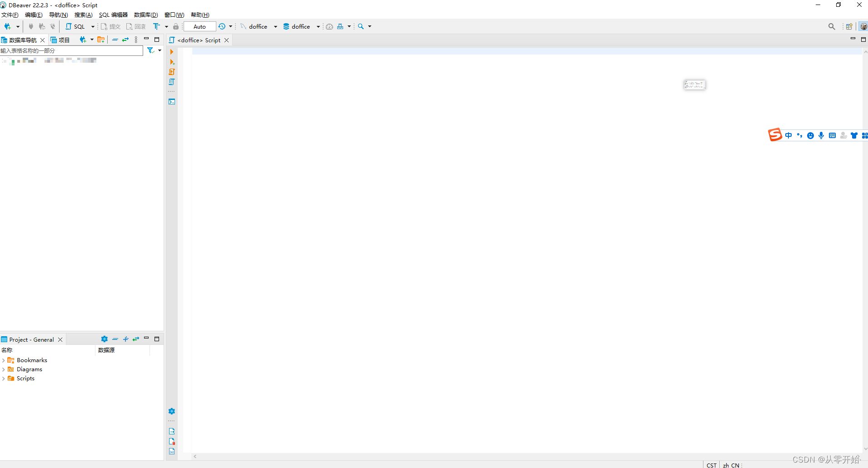868x468 pixels.
Task: Select active database doffice combo
Action: [301, 26]
